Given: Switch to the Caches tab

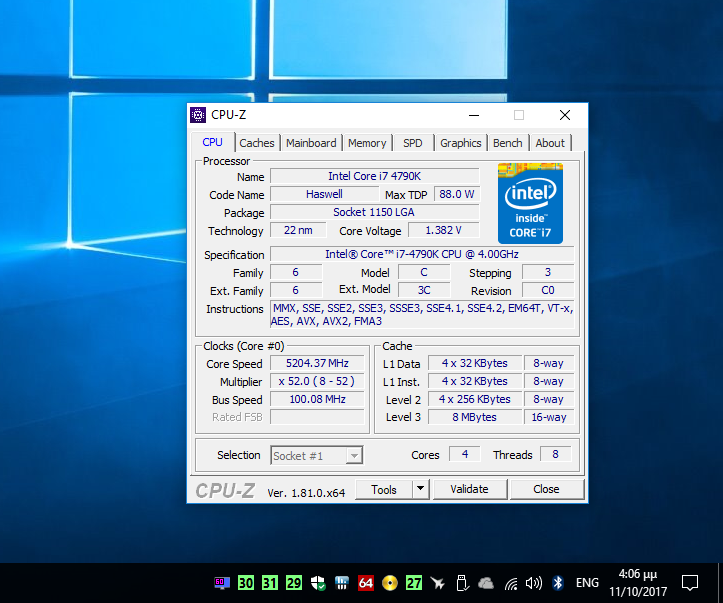Looking at the screenshot, I should pyautogui.click(x=257, y=143).
